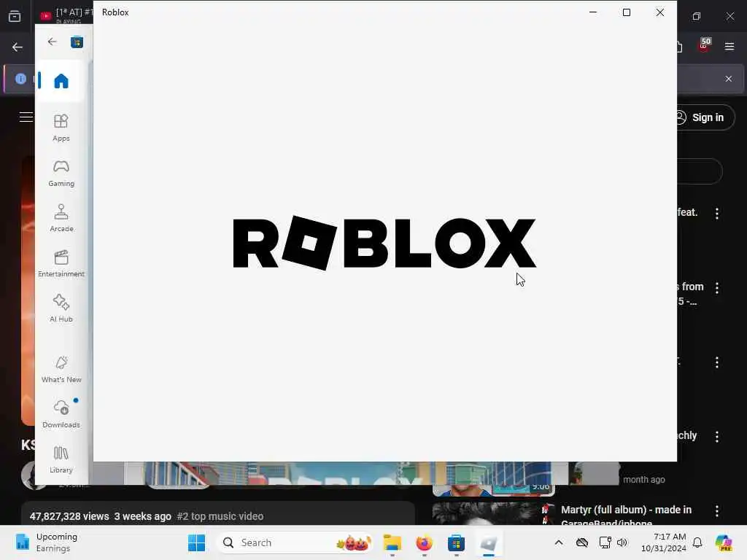Open options for video titled 'feat.'
Image resolution: width=747 pixels, height=560 pixels.
pos(717,214)
